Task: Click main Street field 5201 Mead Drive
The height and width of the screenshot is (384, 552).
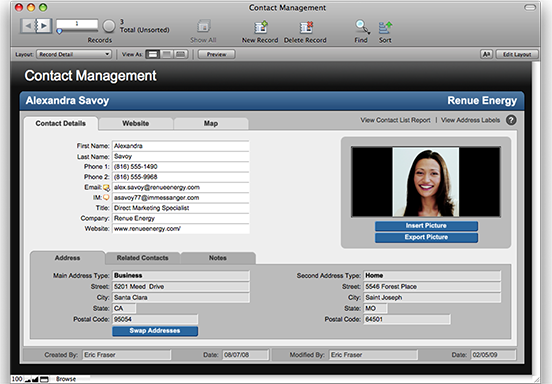Action: coord(181,287)
